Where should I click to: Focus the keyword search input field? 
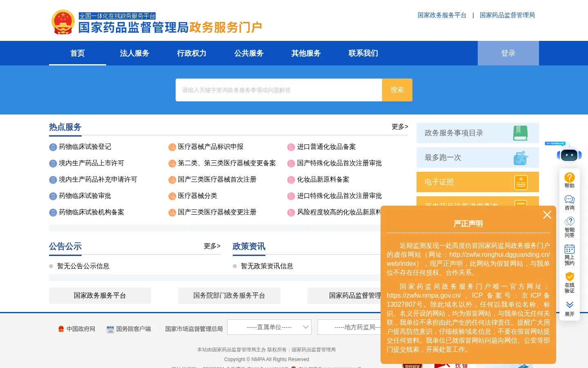(279, 90)
